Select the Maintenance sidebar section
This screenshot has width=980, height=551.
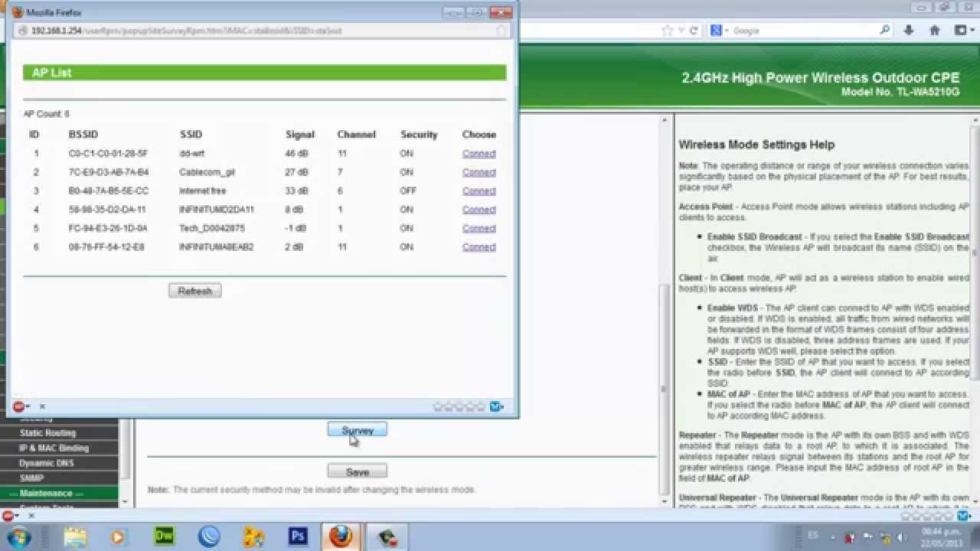tap(46, 494)
